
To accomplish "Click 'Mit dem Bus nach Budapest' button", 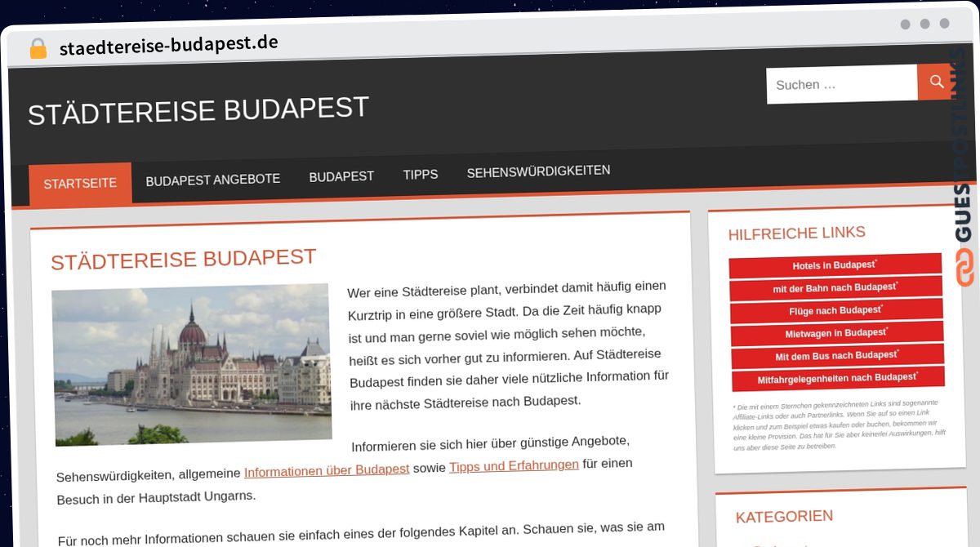I will [838, 355].
